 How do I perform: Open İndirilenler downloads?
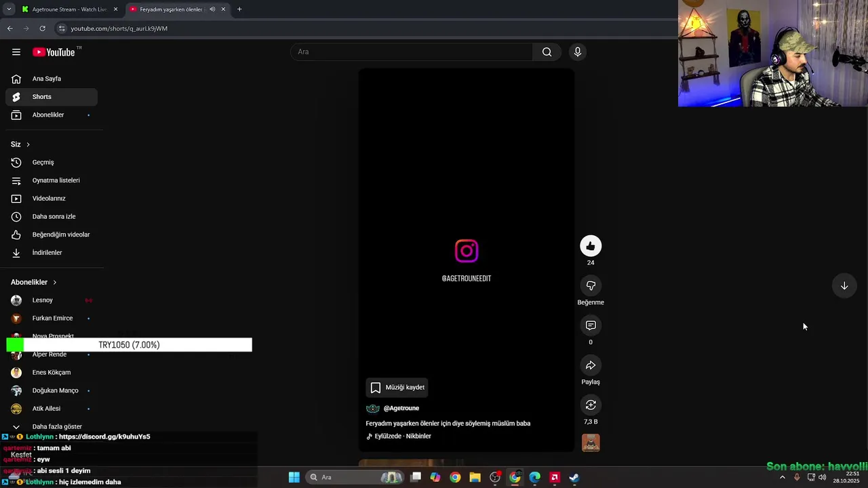pyautogui.click(x=52, y=253)
